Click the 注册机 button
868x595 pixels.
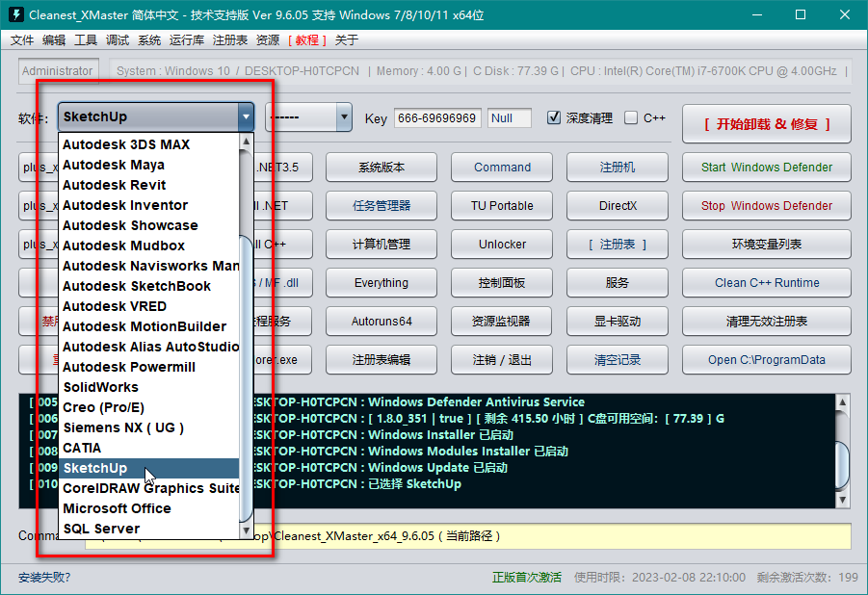click(x=618, y=168)
